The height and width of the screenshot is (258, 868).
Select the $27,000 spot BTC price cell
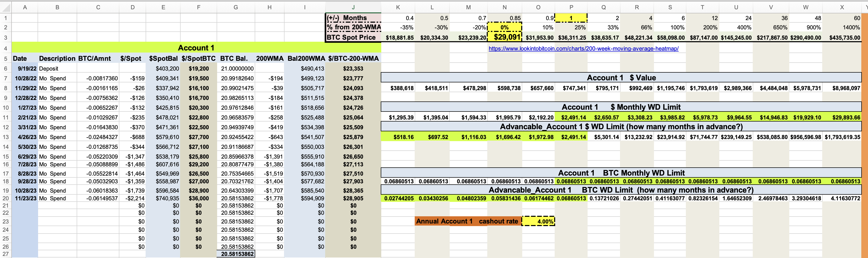coord(198,181)
